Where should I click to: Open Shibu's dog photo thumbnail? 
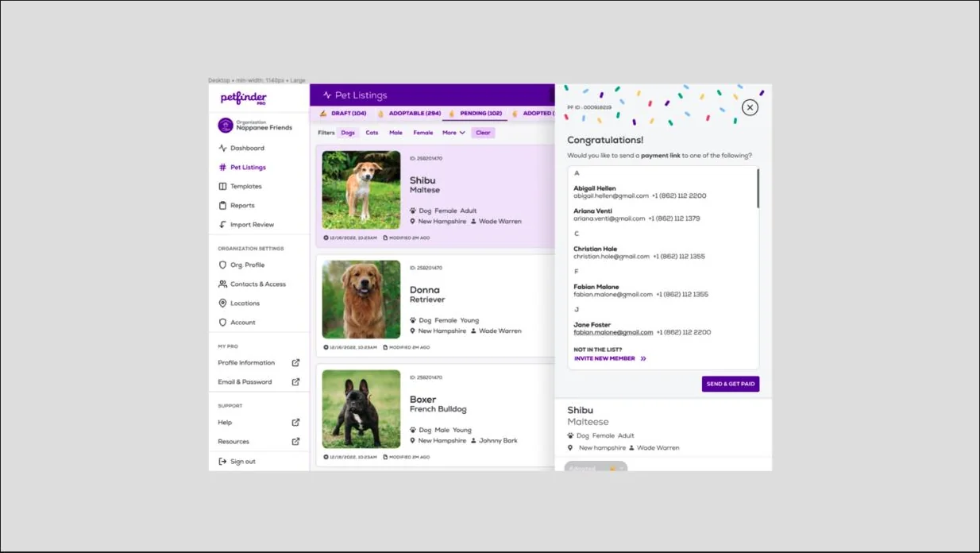pyautogui.click(x=361, y=190)
